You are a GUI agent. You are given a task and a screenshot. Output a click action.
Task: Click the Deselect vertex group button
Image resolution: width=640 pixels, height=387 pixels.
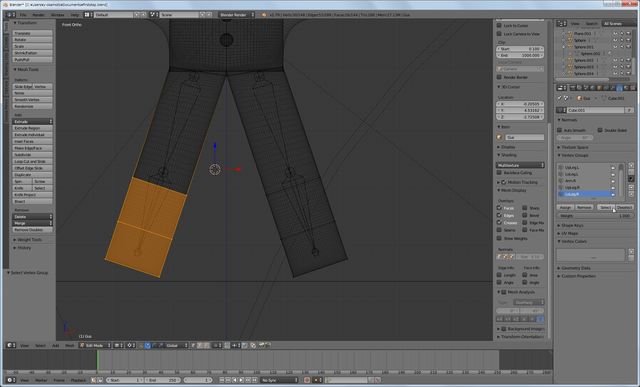624,207
